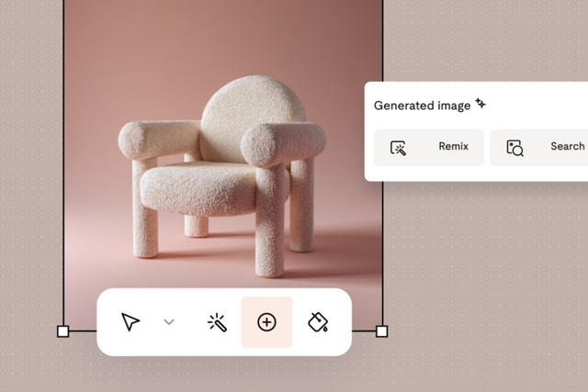This screenshot has width=588, height=392.
Task: Click the bottom-left frame resize handle
Action: coord(63,330)
